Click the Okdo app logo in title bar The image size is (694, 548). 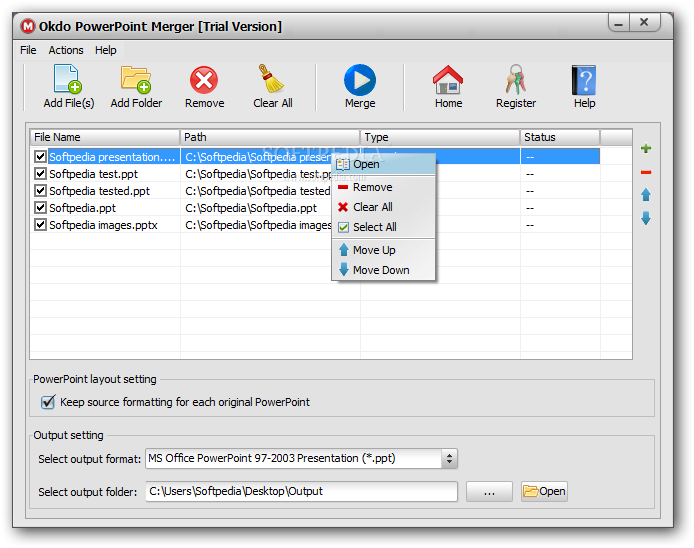[x=28, y=26]
